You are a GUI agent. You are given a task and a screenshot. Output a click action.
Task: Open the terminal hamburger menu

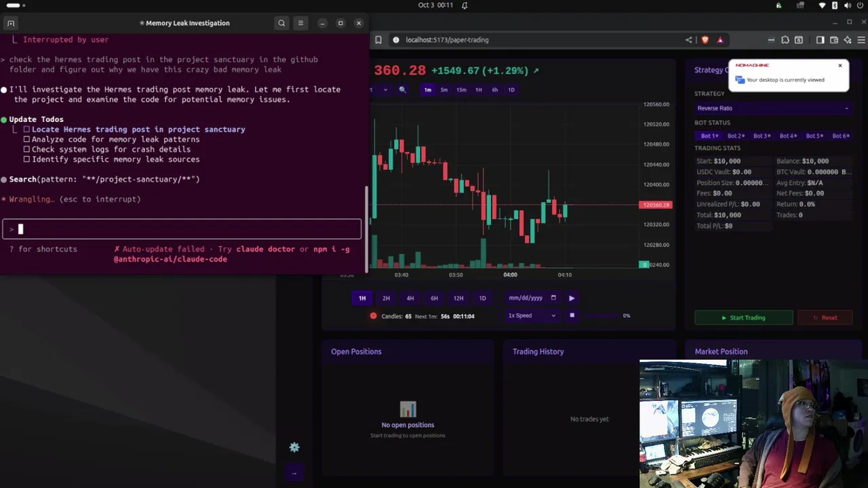pyautogui.click(x=300, y=23)
